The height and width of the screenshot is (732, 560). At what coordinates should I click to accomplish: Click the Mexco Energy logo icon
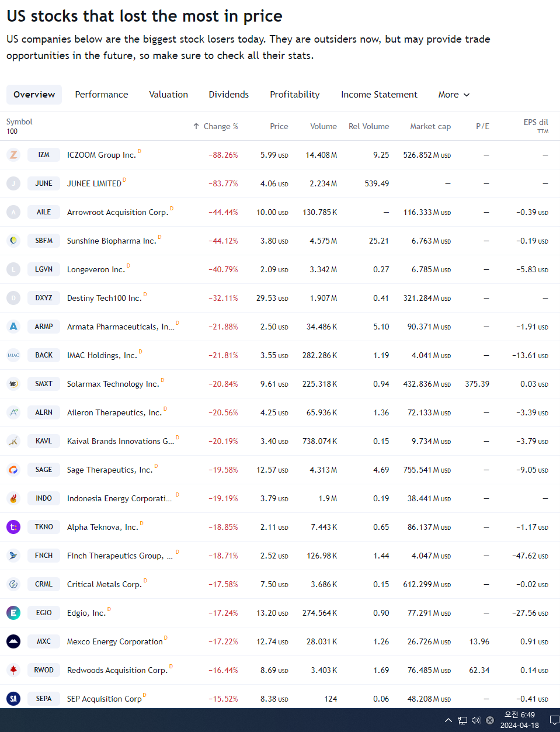click(x=13, y=641)
